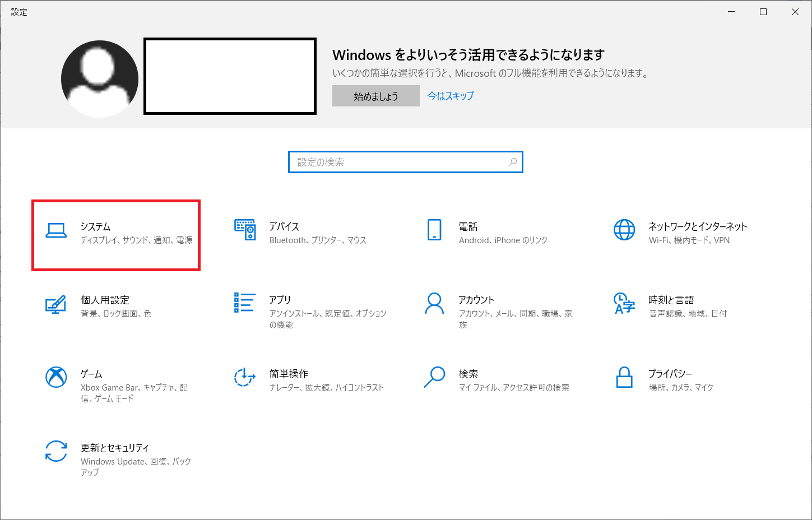Open the システム laptop icon
This screenshot has height=520, width=812.
click(x=56, y=230)
